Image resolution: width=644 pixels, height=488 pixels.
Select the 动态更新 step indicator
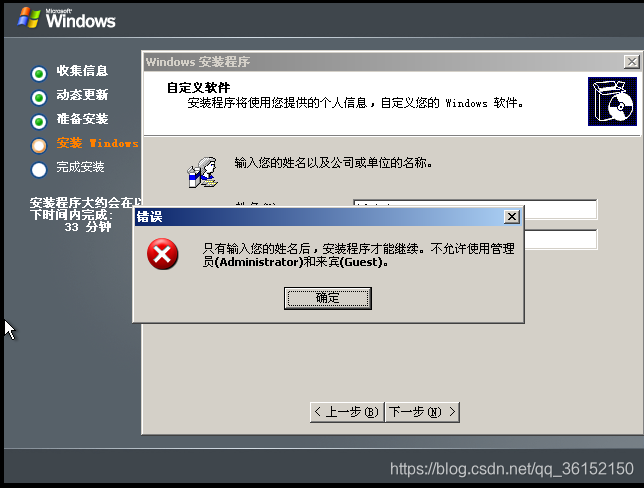tap(39, 97)
